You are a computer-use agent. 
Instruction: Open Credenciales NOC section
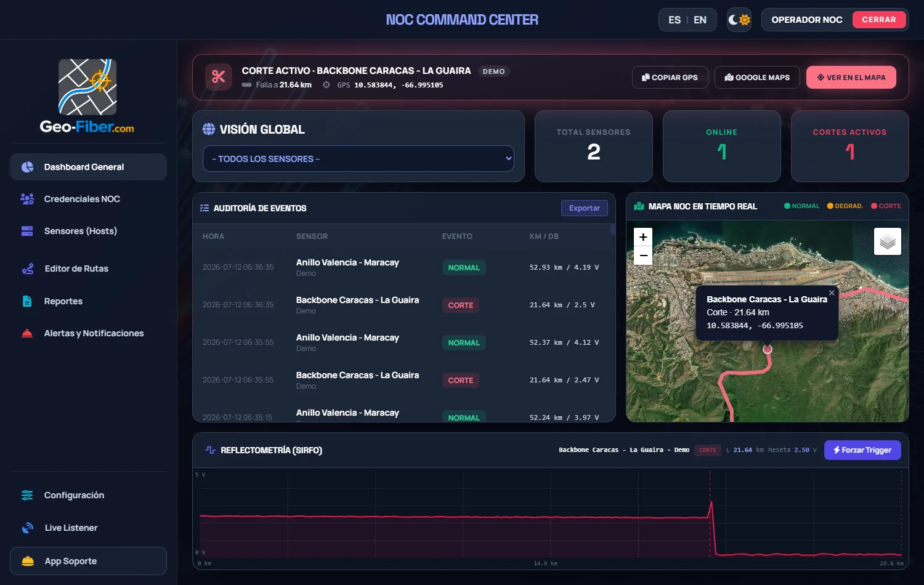(x=88, y=199)
